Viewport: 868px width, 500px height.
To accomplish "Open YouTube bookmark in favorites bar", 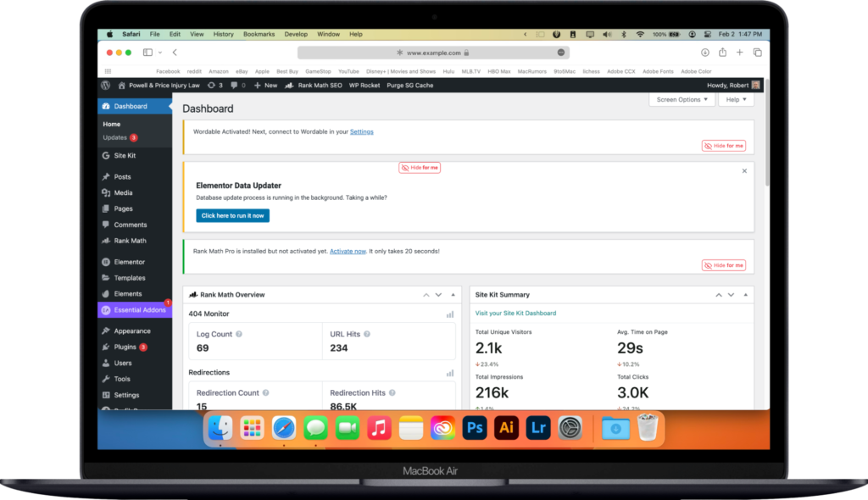I will (348, 71).
